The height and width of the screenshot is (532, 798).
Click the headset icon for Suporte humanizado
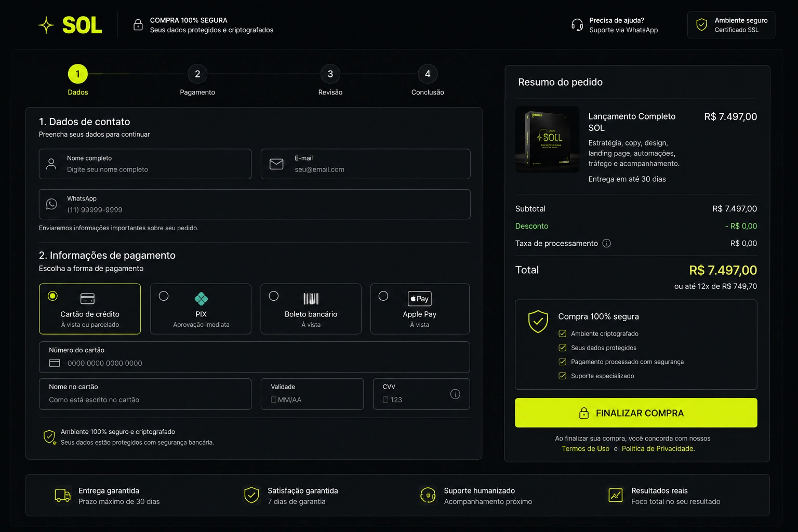tap(428, 496)
